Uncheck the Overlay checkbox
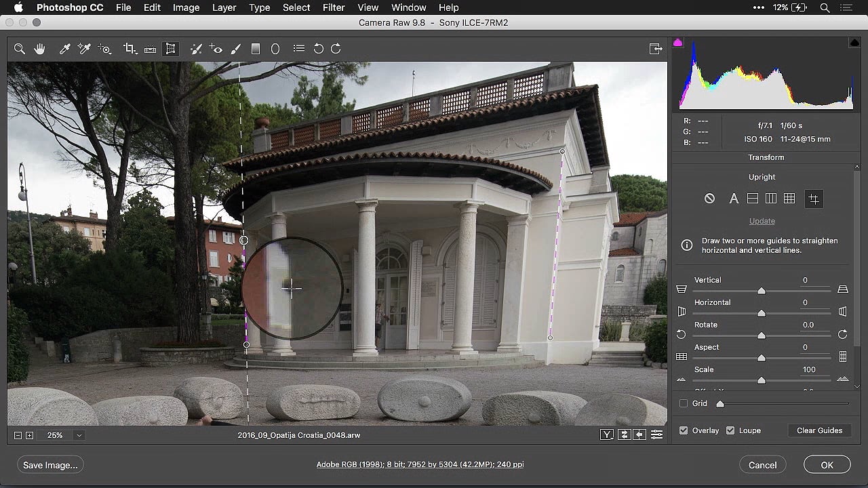Viewport: 868px width, 488px height. [x=684, y=430]
